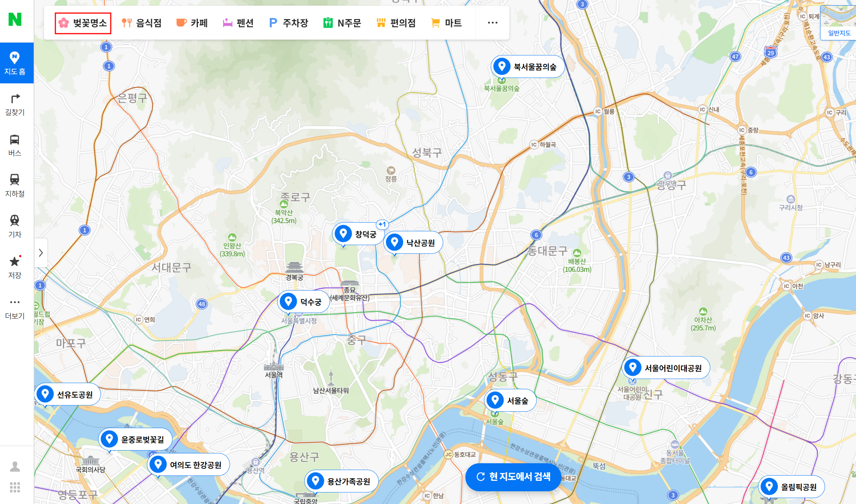Toggle the 주차장 parking filter
856x504 pixels.
pyautogui.click(x=288, y=23)
